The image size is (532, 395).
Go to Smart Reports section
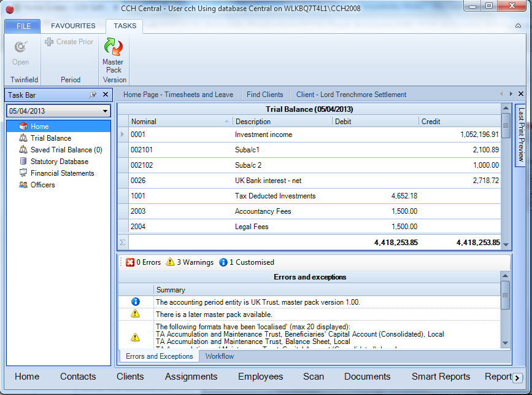(x=441, y=377)
